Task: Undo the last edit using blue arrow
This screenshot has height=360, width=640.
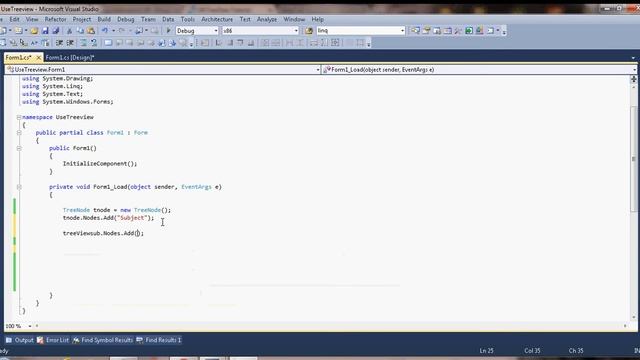Action: tap(105, 31)
